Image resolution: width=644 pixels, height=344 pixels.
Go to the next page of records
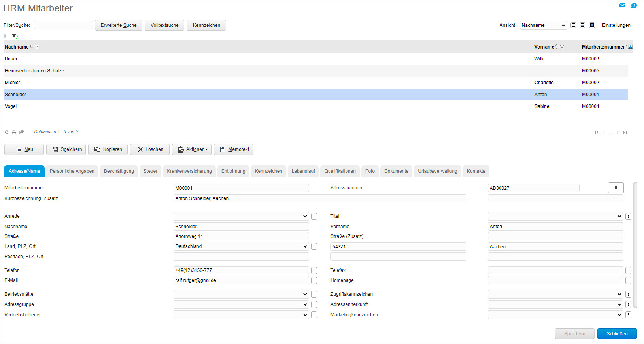(x=618, y=132)
